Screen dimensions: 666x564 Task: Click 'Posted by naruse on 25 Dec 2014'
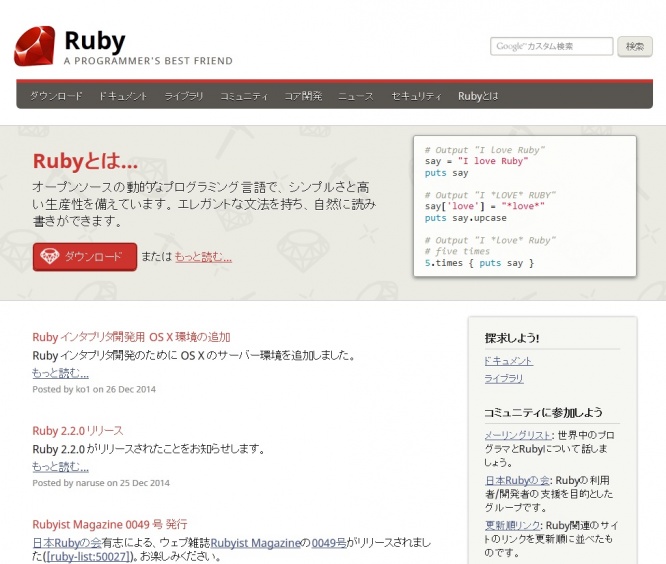[x=101, y=483]
